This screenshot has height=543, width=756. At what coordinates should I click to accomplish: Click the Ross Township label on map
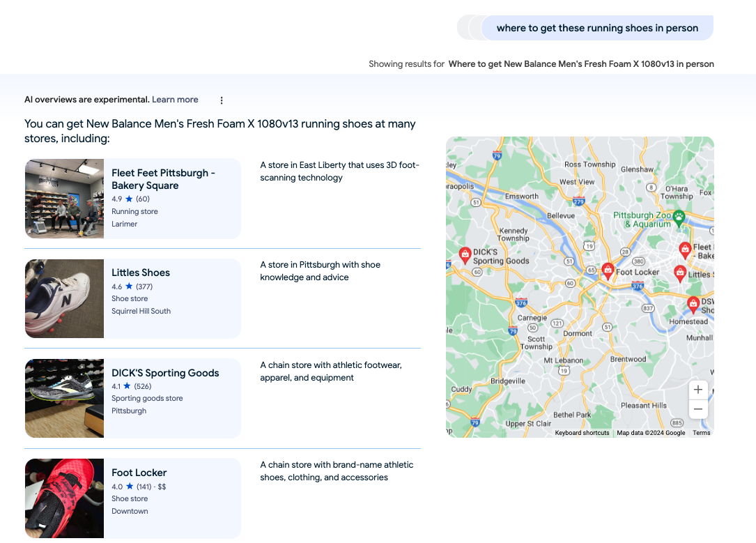(589, 164)
